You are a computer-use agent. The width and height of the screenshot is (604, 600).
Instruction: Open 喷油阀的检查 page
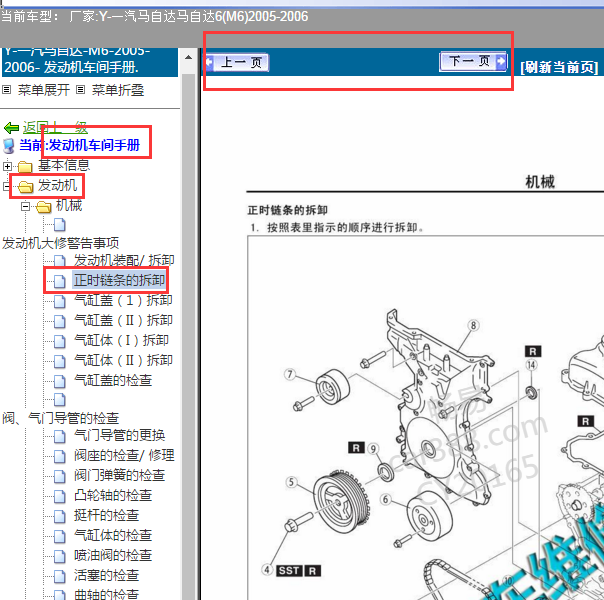point(113,555)
